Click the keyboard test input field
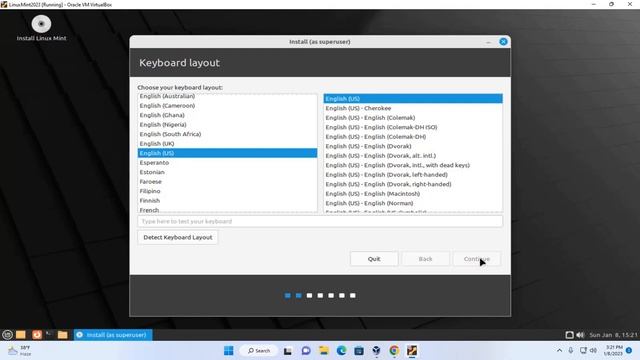Viewport: 640px width, 360px height. click(x=320, y=221)
